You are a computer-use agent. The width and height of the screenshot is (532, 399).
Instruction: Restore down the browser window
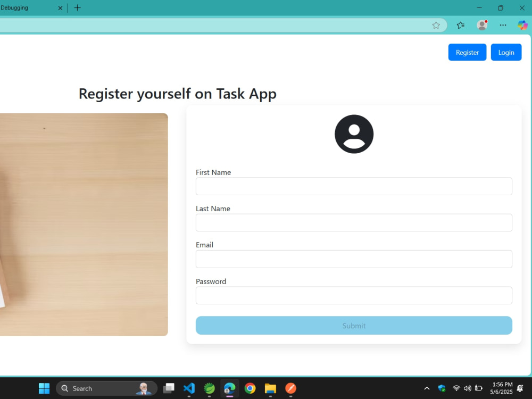pyautogui.click(x=501, y=8)
